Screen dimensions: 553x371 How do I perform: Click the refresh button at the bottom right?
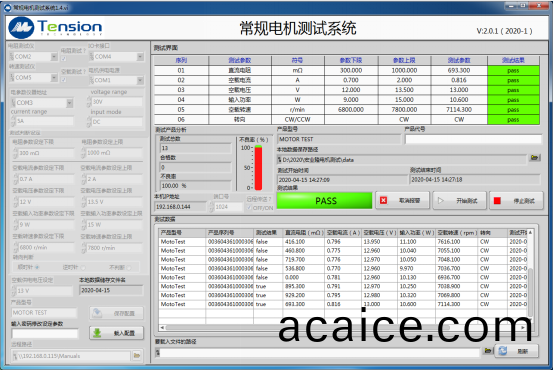point(516,351)
